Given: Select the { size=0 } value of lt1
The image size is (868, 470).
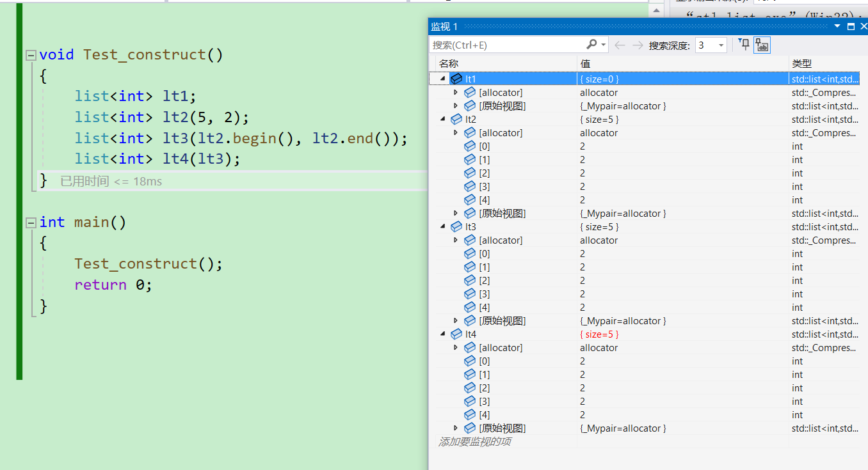Looking at the screenshot, I should pos(599,79).
